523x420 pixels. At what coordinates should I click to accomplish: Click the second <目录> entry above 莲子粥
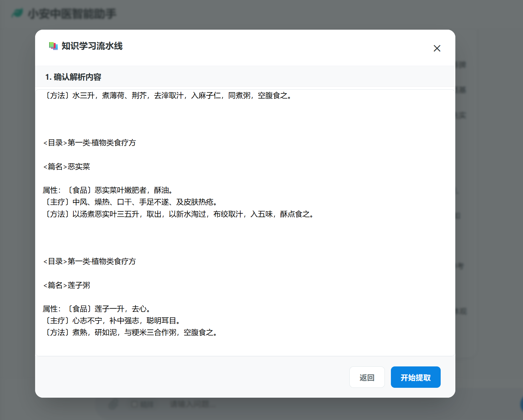click(89, 261)
